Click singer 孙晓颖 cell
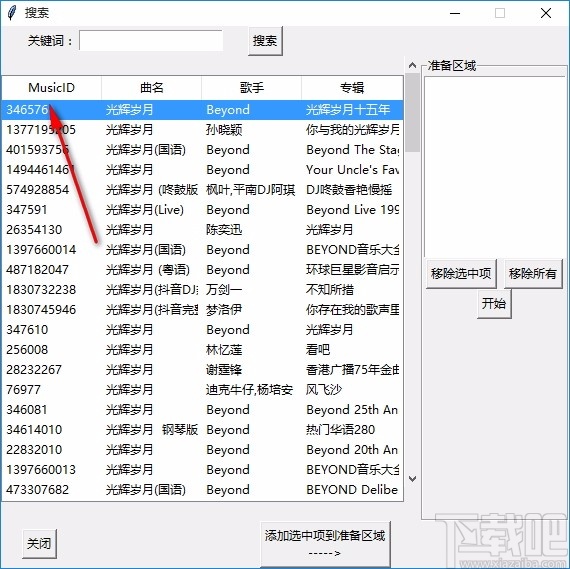The height and width of the screenshot is (569, 570). pos(224,130)
